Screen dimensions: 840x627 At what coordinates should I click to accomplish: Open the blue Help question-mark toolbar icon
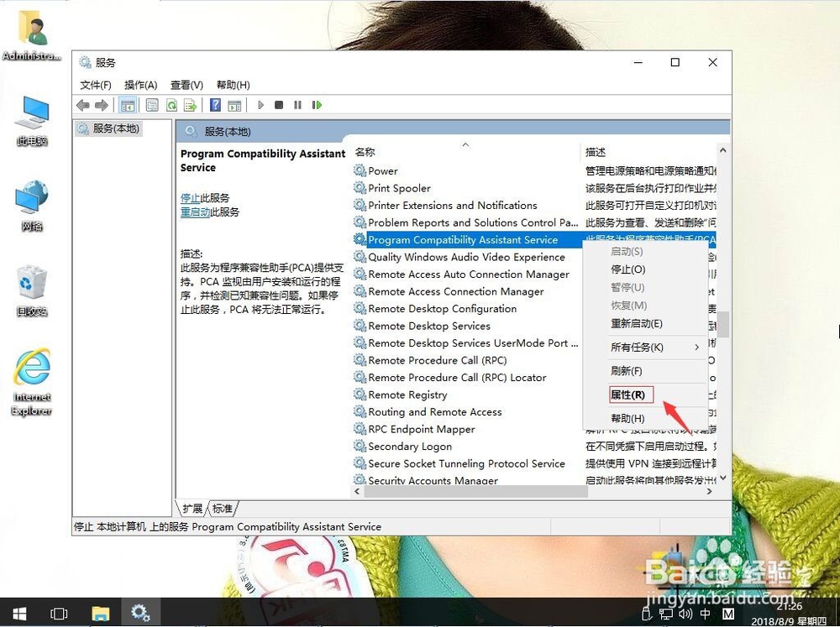pos(215,105)
